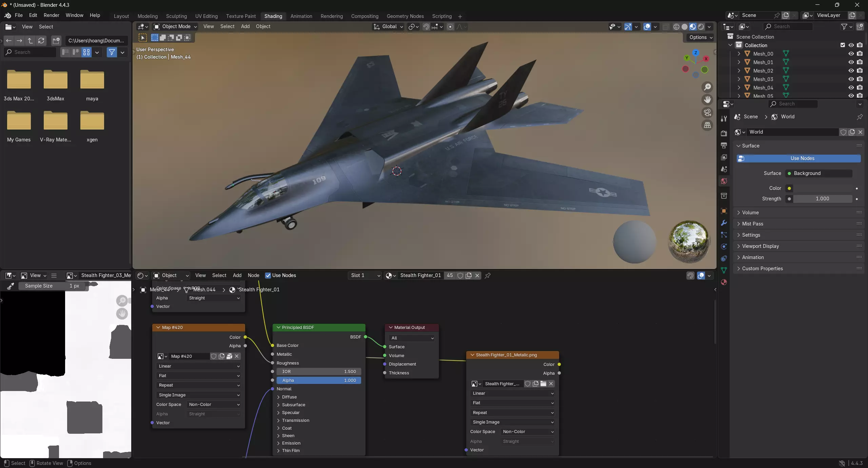The height and width of the screenshot is (468, 868).
Task: Switch to the Compositing workspace tab
Action: point(364,16)
